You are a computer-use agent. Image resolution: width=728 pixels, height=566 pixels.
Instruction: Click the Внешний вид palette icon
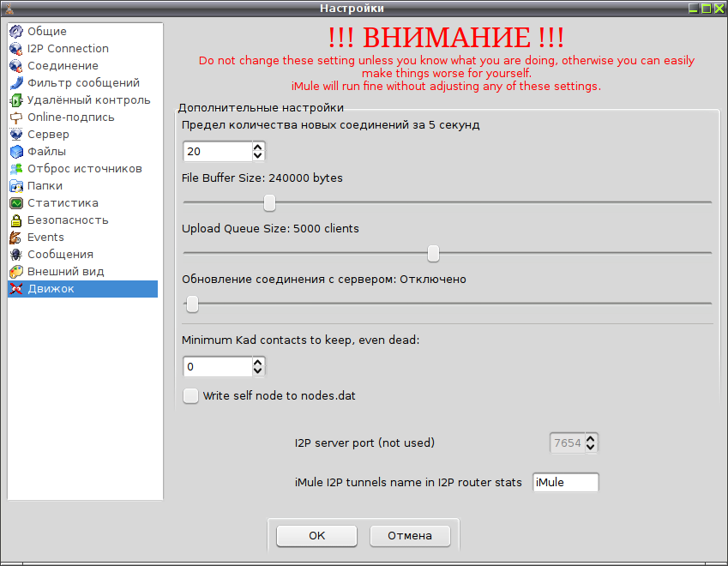[15, 272]
